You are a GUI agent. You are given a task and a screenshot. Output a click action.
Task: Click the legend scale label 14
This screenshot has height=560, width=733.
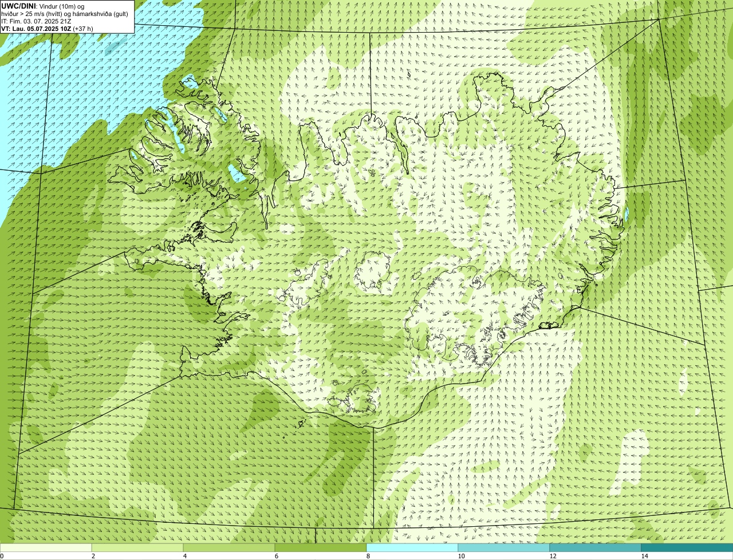point(644,556)
